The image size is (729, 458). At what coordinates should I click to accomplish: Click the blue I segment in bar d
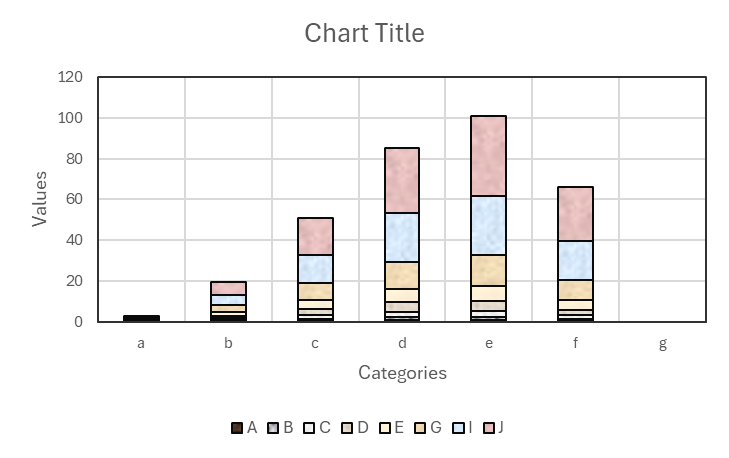pyautogui.click(x=402, y=237)
